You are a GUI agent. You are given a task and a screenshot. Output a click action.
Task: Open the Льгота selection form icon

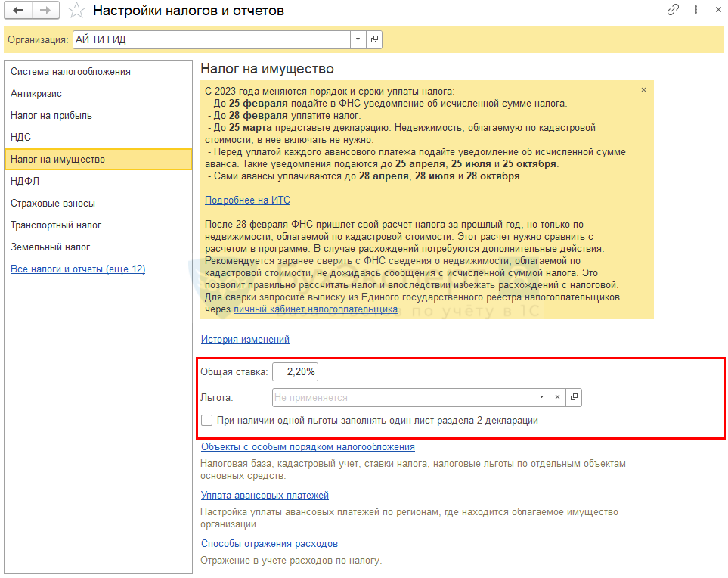tap(574, 397)
